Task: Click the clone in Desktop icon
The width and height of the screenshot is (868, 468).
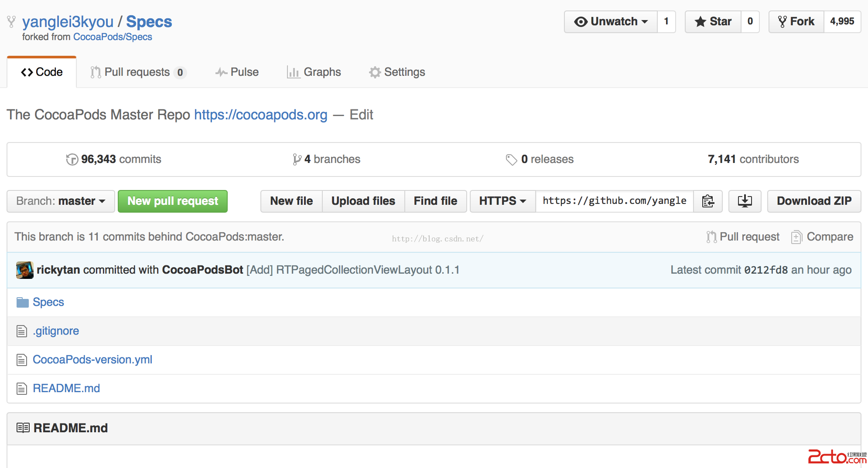Action: 745,201
